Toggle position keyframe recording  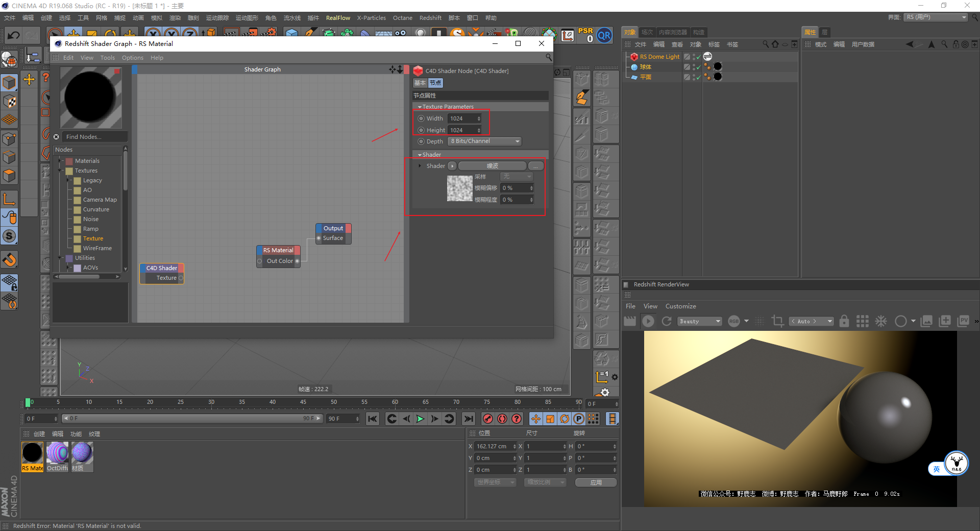tap(536, 419)
